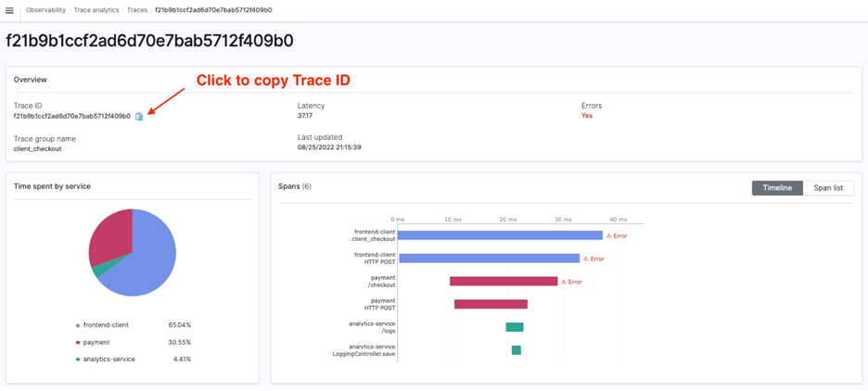
Task: Select the payment /checkout span bar
Action: pos(504,282)
